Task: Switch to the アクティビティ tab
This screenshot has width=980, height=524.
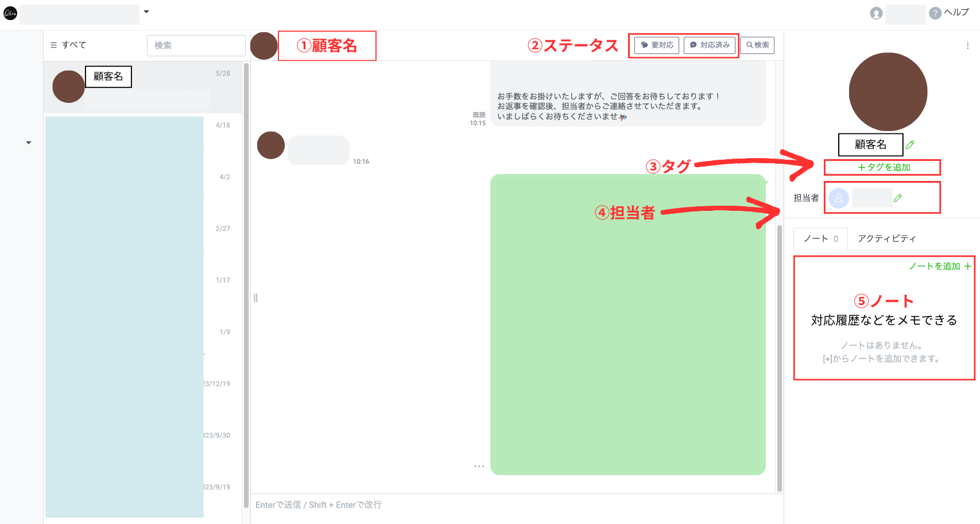Action: 886,239
